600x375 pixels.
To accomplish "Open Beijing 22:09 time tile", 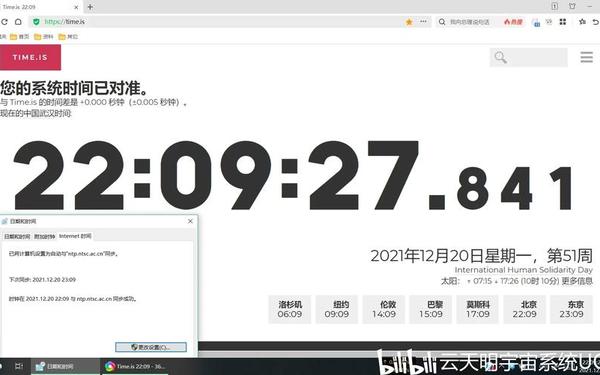I will point(525,309).
